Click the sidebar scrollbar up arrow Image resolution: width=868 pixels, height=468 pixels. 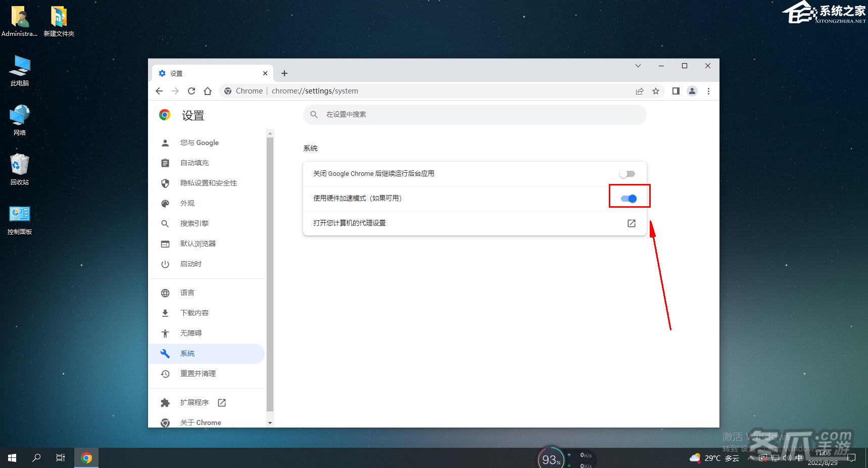point(270,133)
